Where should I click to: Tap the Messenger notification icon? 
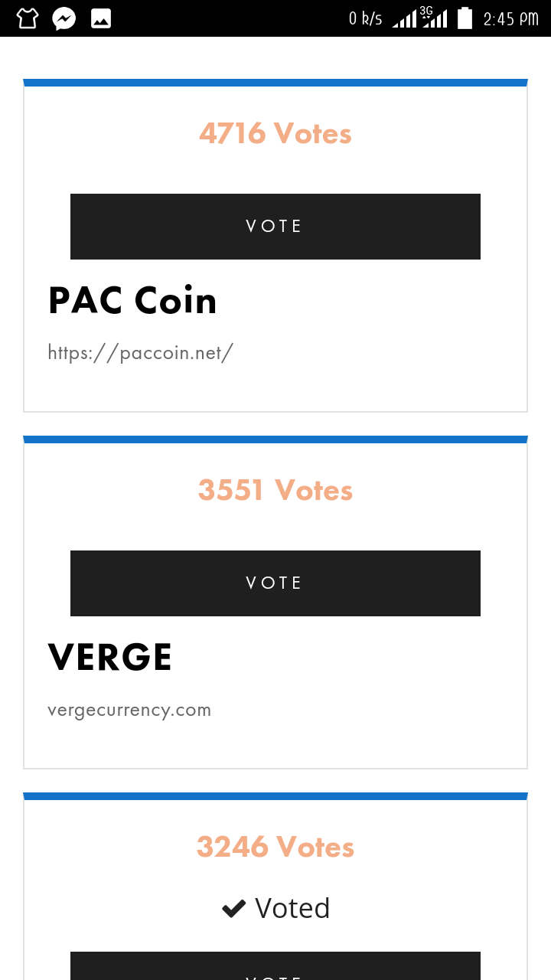64,18
